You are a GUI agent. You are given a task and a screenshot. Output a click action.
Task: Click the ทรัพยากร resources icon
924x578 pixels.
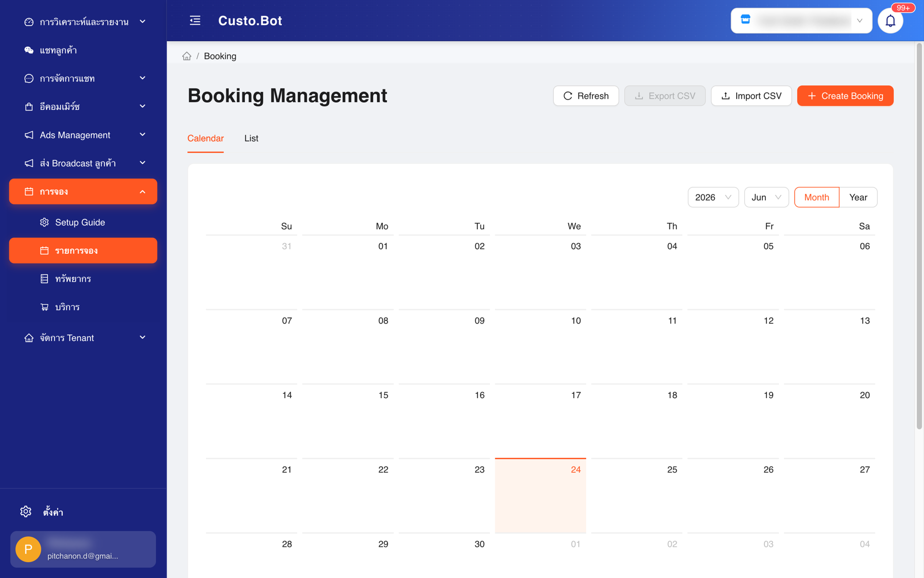pos(44,278)
